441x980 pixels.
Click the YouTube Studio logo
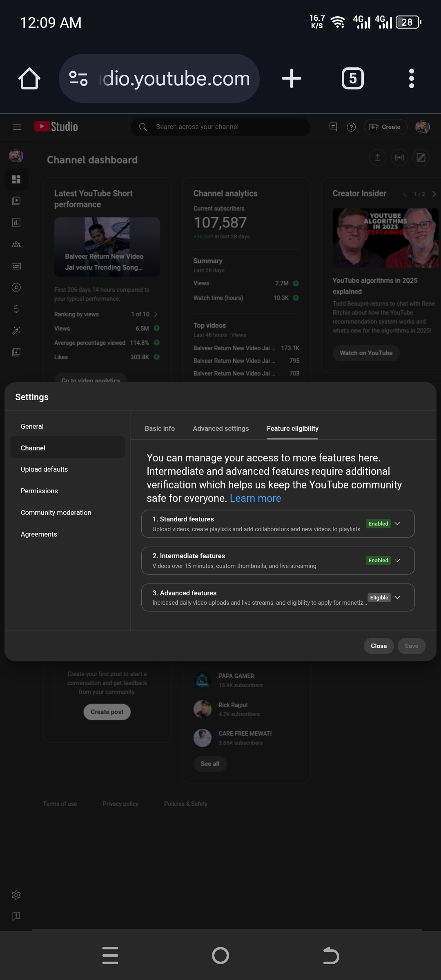56,127
